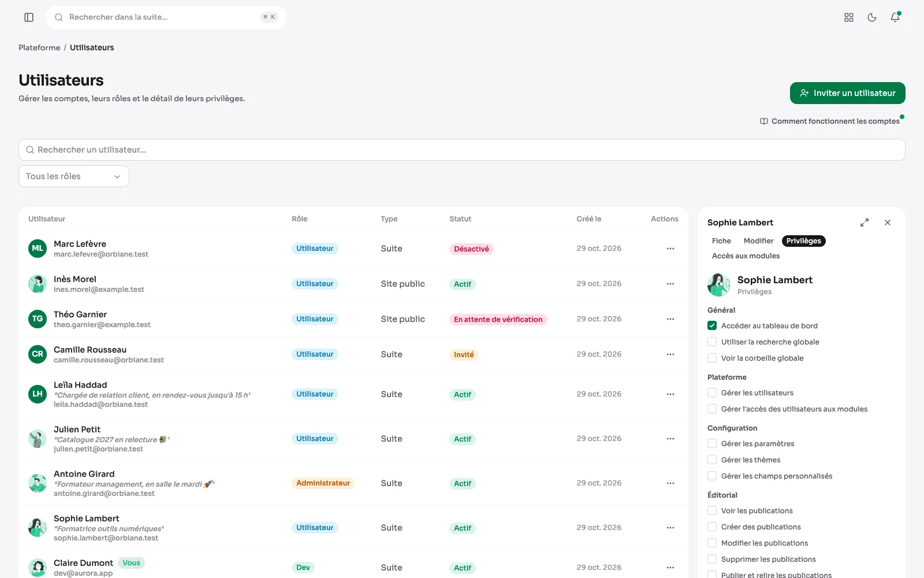Focus the Rechercher dans la suite search
924x578 pixels.
point(166,17)
